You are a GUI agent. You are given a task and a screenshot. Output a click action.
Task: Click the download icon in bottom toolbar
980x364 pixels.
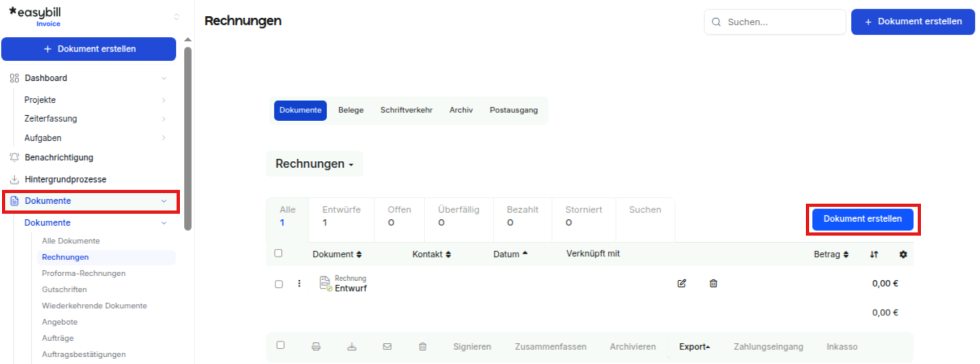click(x=352, y=347)
